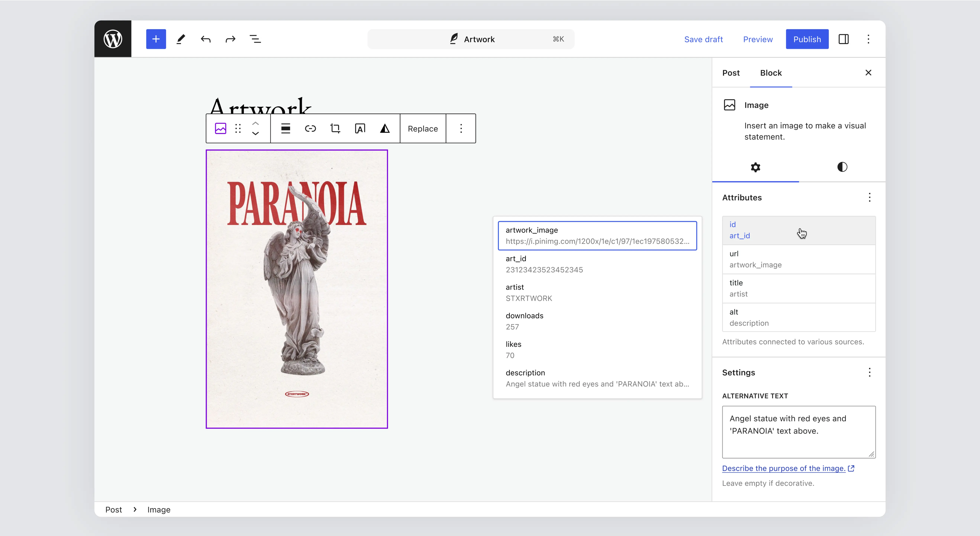The image size is (980, 536).
Task: Redo the last change
Action: 231,39
